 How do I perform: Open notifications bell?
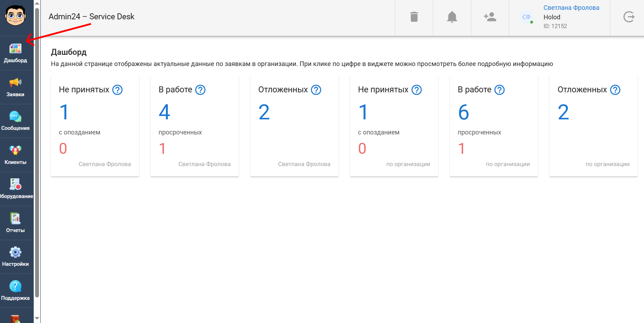[452, 17]
